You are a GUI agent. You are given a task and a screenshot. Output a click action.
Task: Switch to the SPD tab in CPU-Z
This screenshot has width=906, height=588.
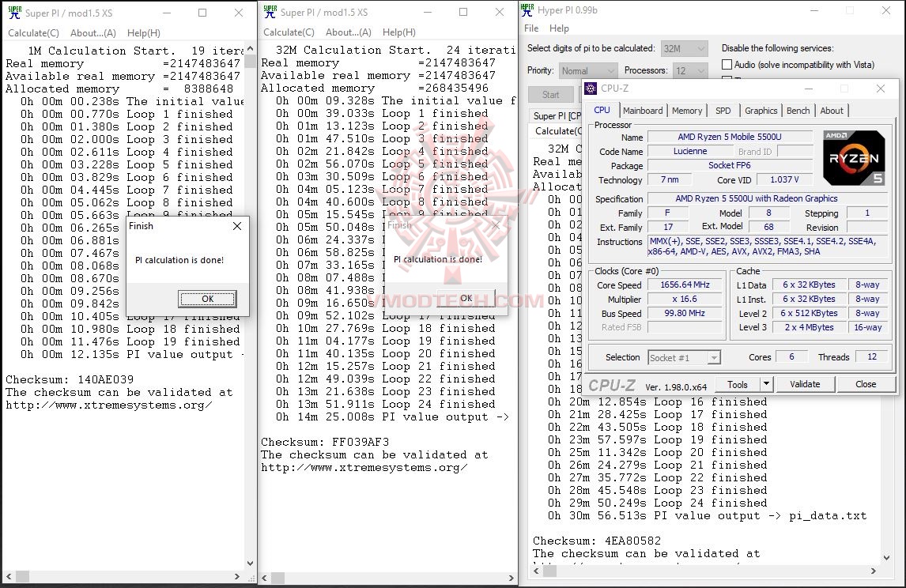[x=723, y=111]
